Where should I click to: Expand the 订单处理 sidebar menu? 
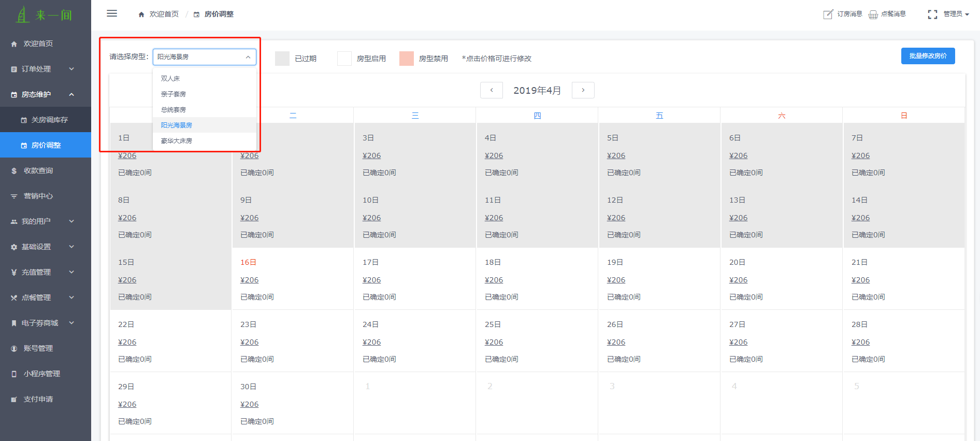(x=46, y=69)
